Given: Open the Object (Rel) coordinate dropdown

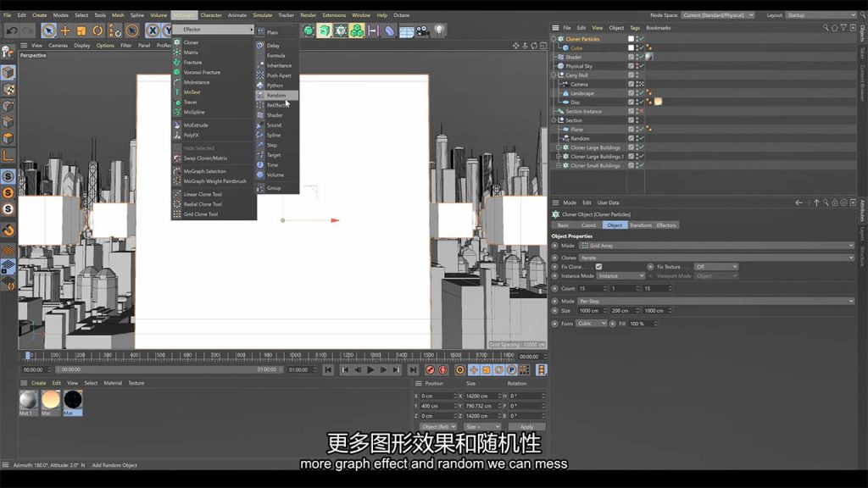Looking at the screenshot, I should pos(438,427).
